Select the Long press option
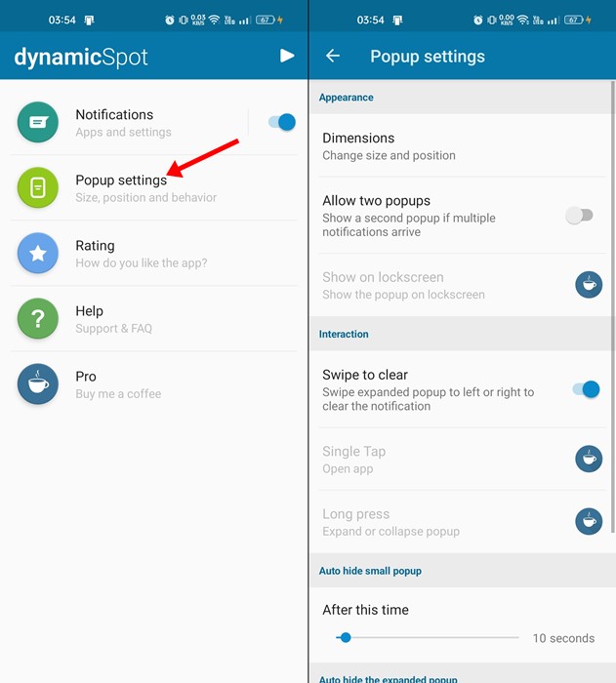This screenshot has height=683, width=616. pyautogui.click(x=462, y=522)
